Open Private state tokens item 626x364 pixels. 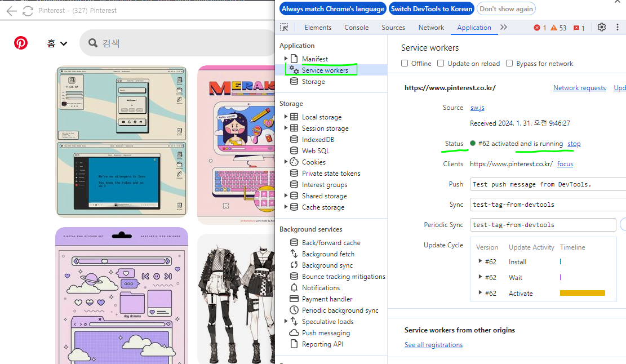(x=331, y=173)
